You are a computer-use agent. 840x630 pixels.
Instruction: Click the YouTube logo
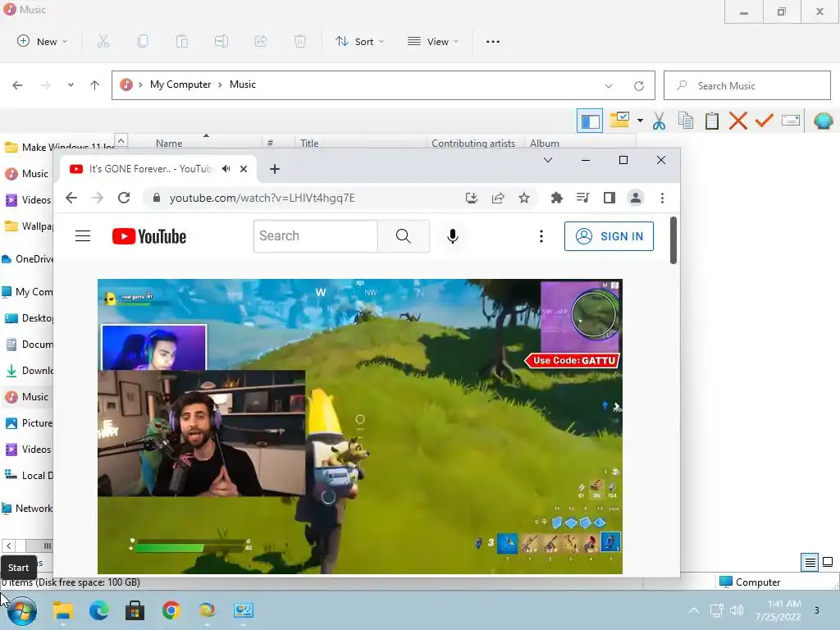click(149, 236)
